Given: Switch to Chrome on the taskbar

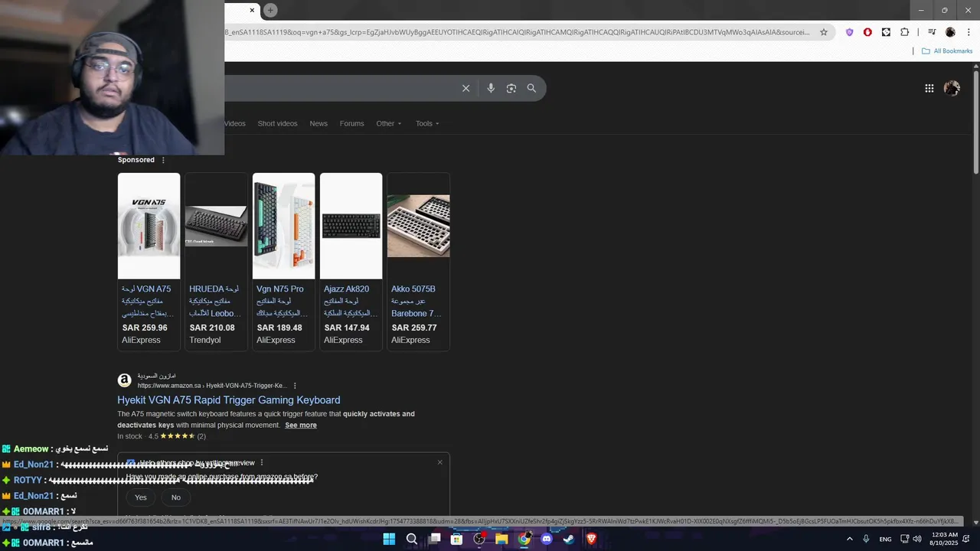Looking at the screenshot, I should pos(524,539).
